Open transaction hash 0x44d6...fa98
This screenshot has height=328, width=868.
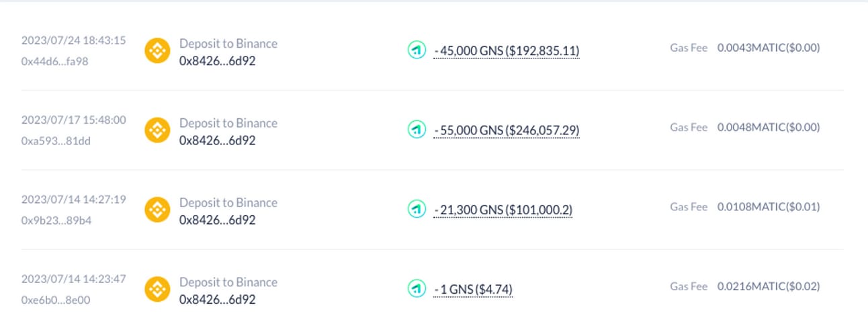click(x=55, y=61)
